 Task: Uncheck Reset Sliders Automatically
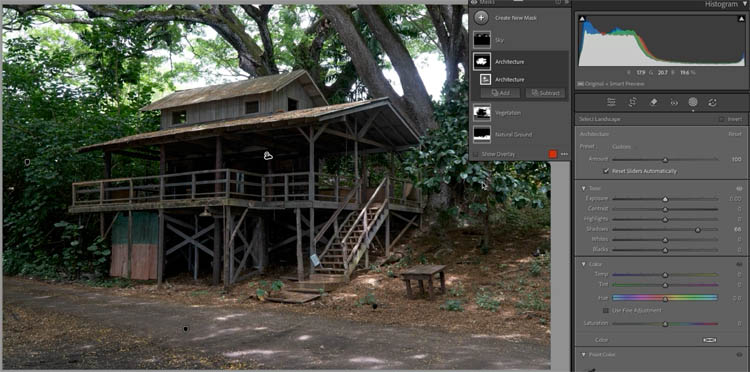pyautogui.click(x=607, y=171)
